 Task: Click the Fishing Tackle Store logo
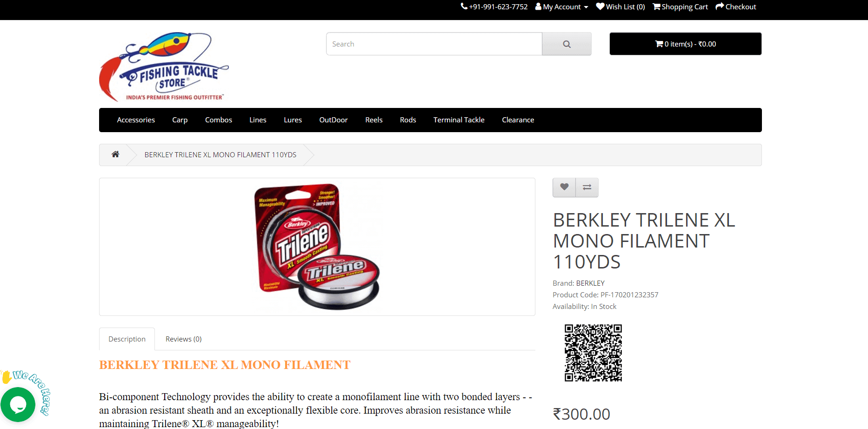(164, 67)
